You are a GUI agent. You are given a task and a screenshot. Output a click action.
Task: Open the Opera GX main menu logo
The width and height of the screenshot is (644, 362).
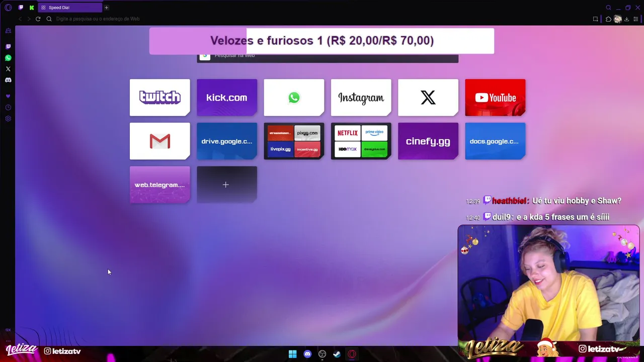8,8
